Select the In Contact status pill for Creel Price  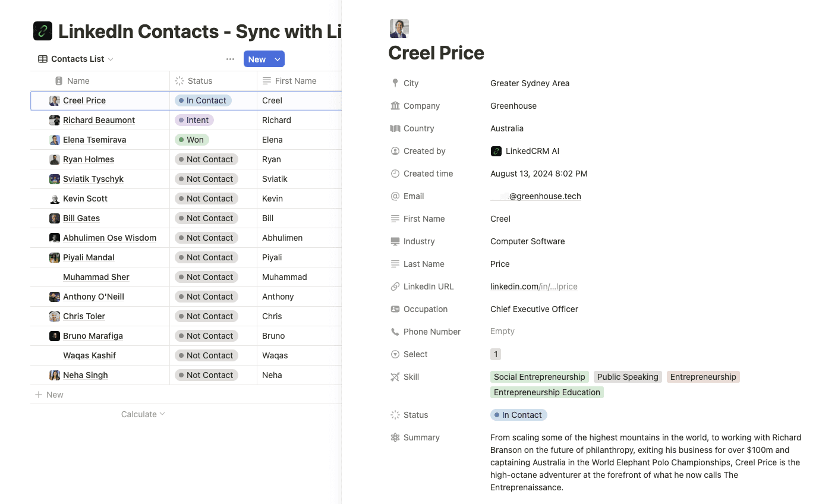(x=202, y=100)
